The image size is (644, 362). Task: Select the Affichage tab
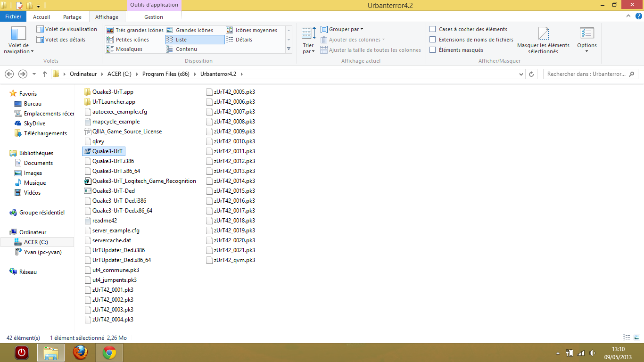[x=107, y=16]
